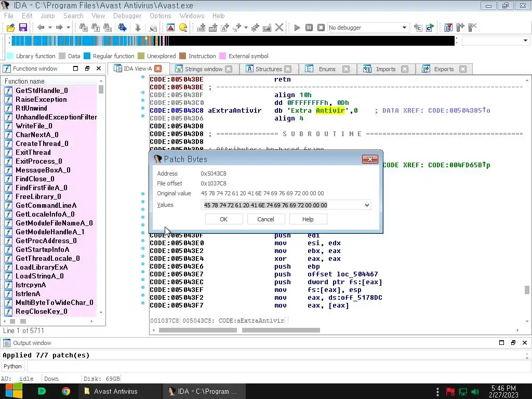
Task: Open the Jump menu
Action: click(47, 16)
